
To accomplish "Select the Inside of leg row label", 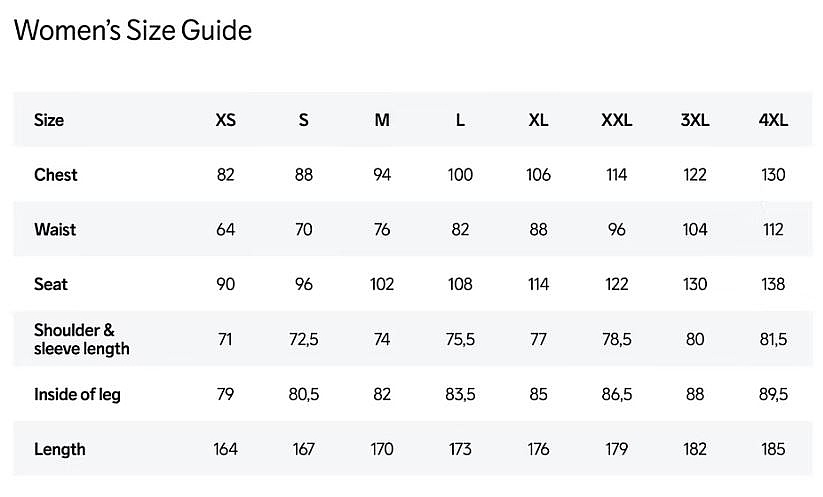I will click(x=77, y=394).
